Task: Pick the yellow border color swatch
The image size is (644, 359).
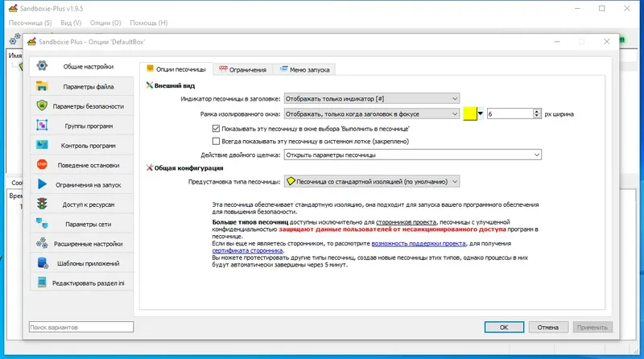Action: tap(470, 113)
